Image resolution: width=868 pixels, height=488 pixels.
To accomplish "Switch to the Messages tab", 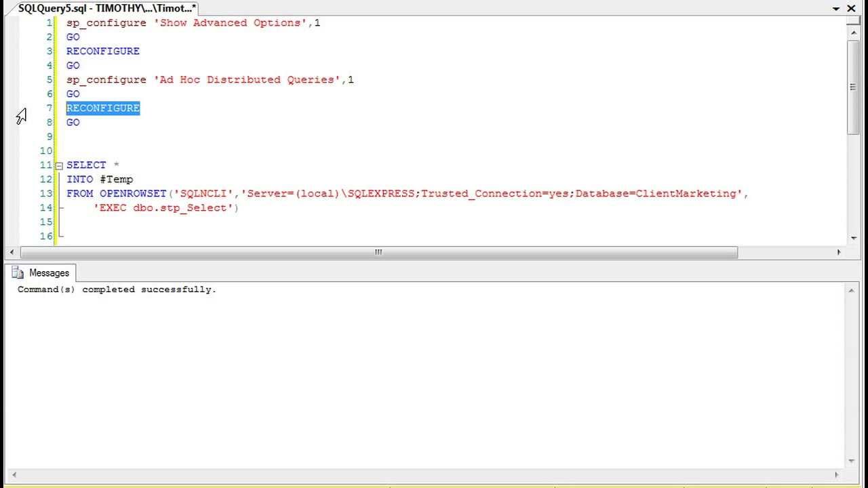I will tap(49, 272).
